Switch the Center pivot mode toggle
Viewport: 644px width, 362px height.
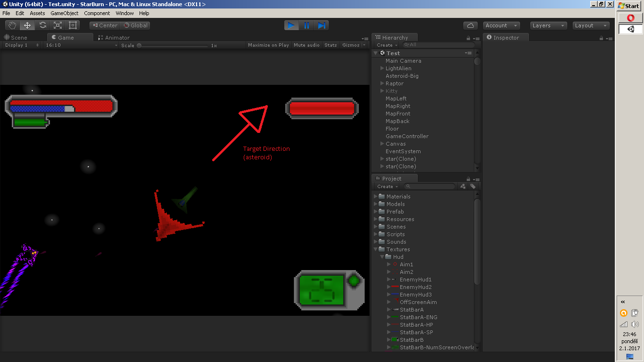104,25
